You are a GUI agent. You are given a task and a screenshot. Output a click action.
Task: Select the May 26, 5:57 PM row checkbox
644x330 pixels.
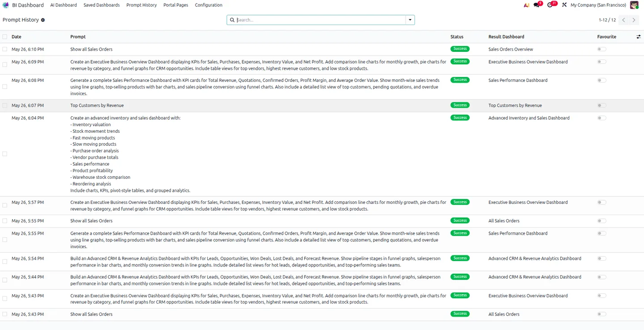[5, 205]
